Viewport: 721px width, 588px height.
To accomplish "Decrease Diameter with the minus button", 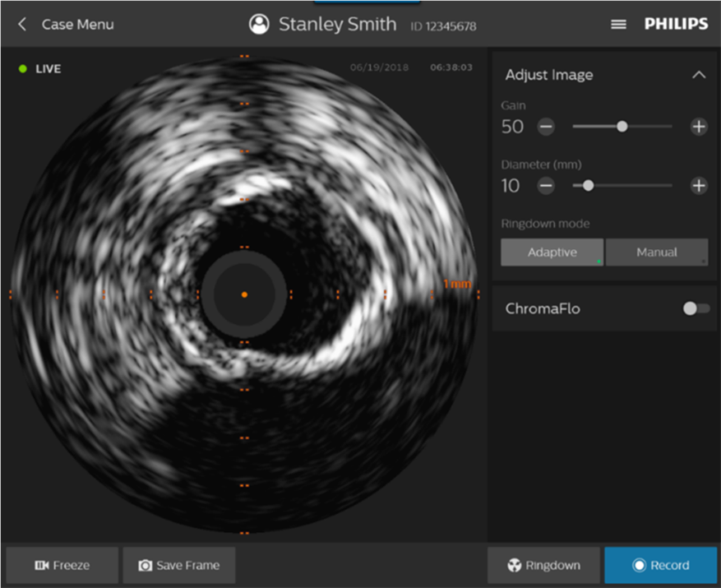I will click(546, 186).
